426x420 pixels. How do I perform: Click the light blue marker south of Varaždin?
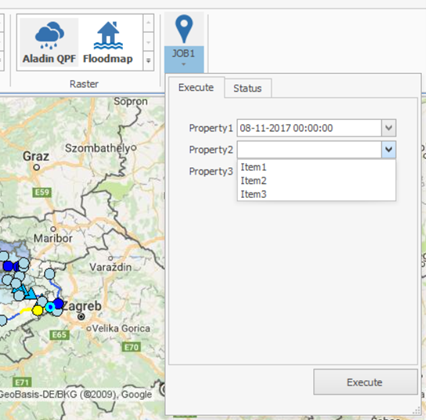tap(50, 274)
